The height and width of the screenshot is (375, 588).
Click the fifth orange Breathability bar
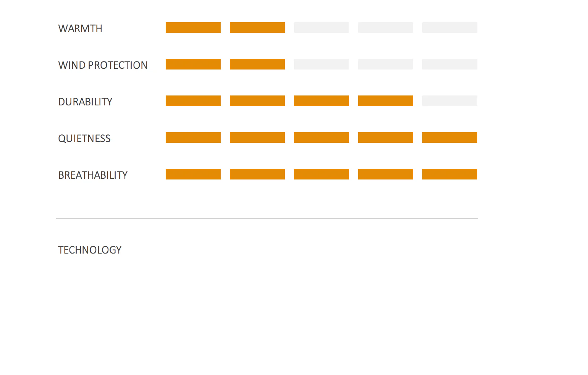pyautogui.click(x=450, y=174)
